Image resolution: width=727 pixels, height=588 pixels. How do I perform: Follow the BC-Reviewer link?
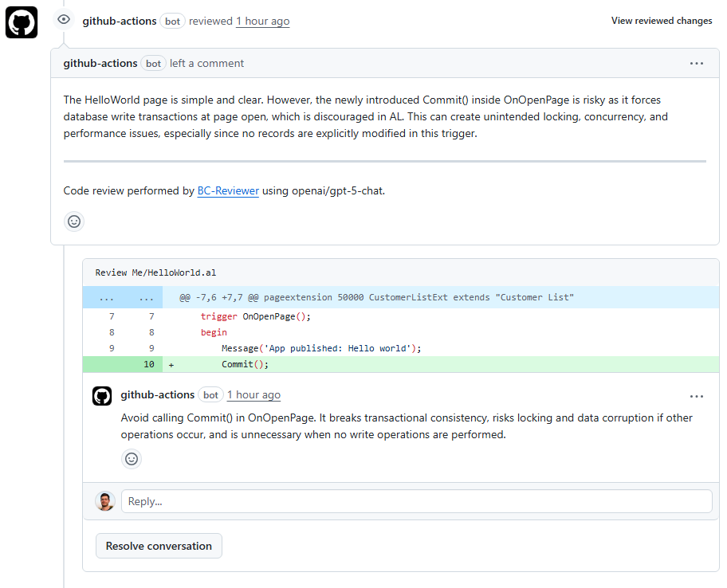(228, 190)
